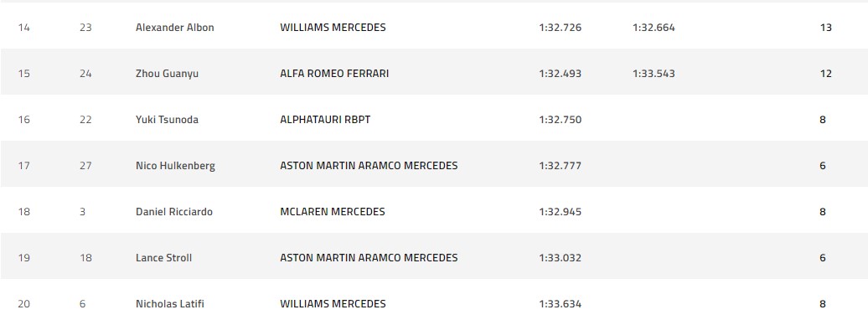The image size is (868, 325).
Task: Click Nico Hulkenberg's name
Action: (x=175, y=166)
